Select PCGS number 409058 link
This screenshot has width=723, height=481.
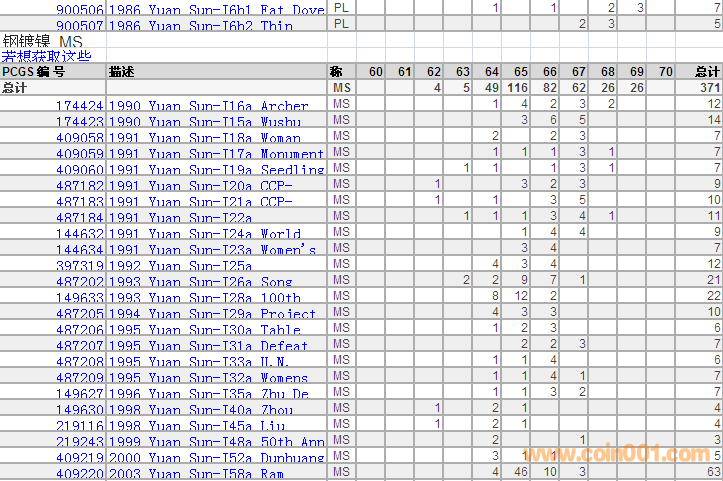pyautogui.click(x=79, y=137)
